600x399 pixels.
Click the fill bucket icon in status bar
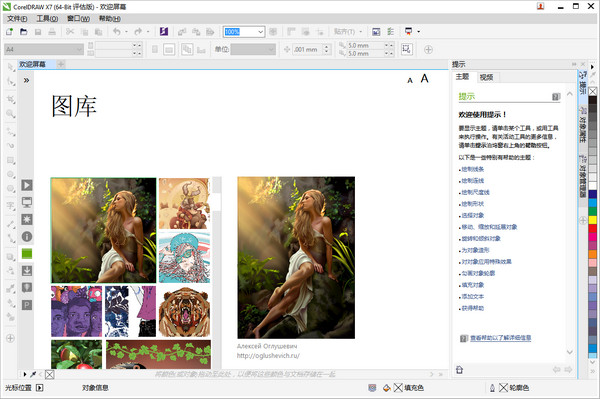386,388
